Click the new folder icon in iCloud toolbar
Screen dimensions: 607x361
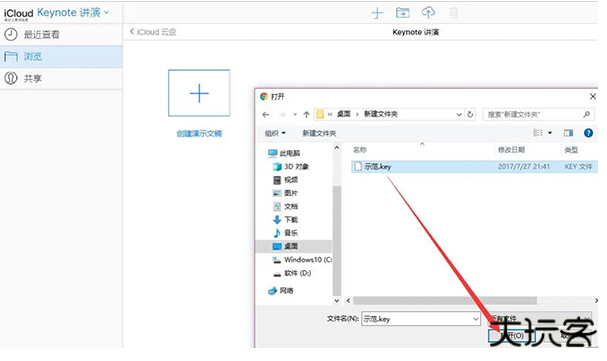pos(403,13)
